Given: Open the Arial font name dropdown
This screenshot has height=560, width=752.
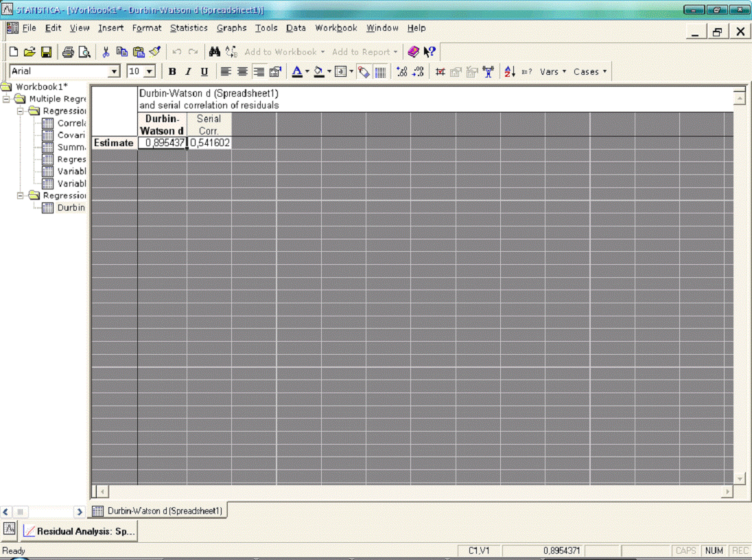Looking at the screenshot, I should (114, 71).
